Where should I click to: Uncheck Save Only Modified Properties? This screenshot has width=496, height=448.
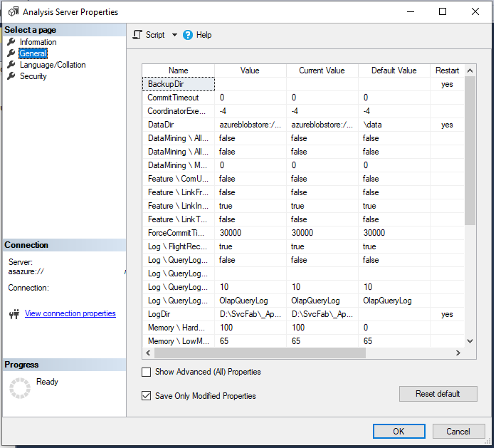coord(146,396)
